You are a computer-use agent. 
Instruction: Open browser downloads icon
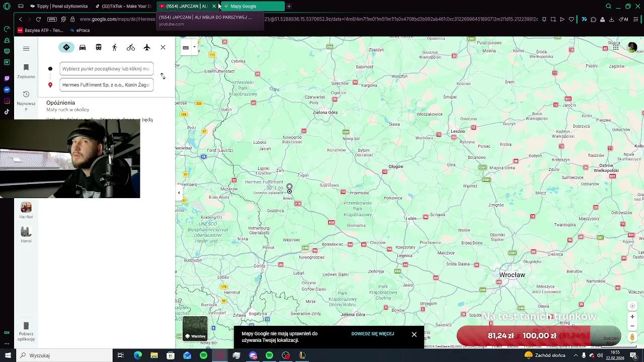[x=611, y=19]
